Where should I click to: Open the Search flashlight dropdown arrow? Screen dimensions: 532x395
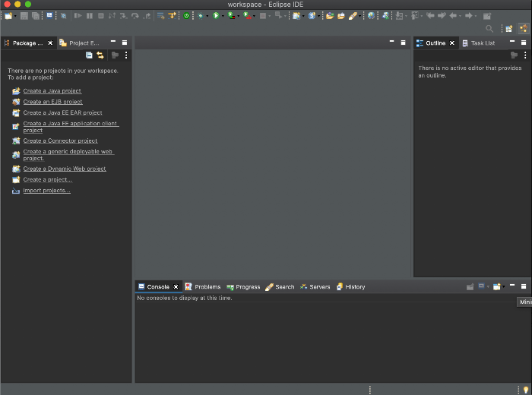(x=360, y=16)
